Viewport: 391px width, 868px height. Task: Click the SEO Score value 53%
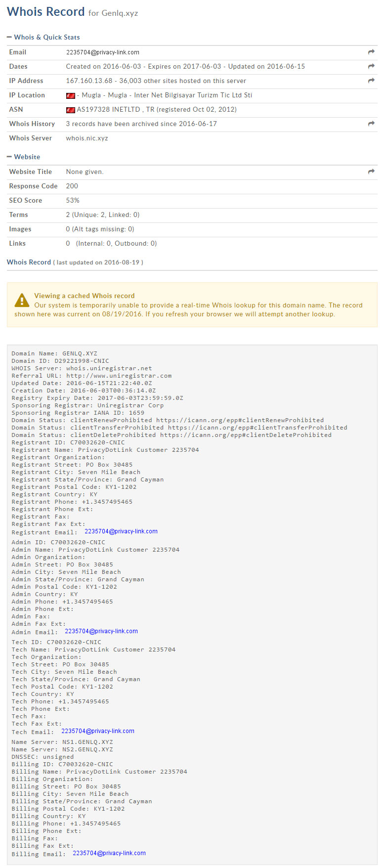coord(73,200)
